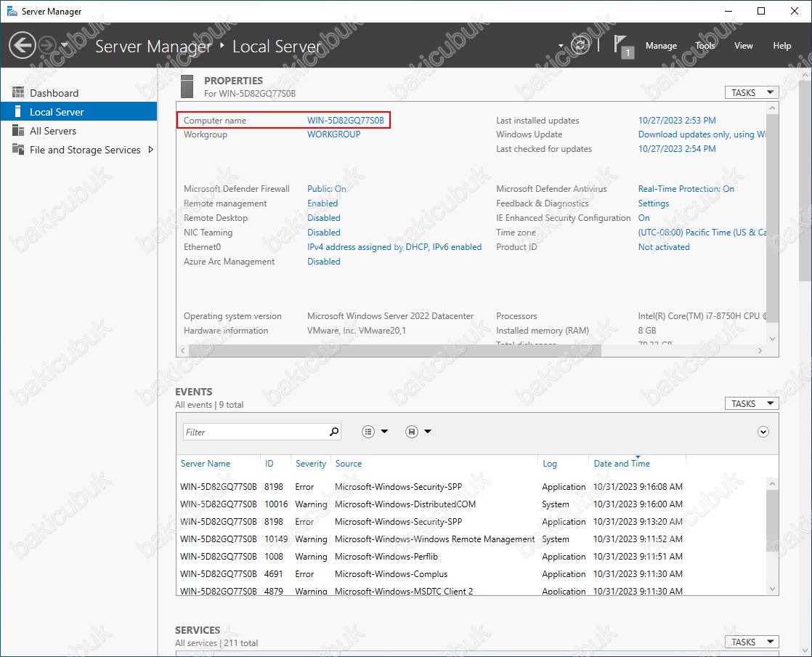Viewport: 812px width, 657px height.
Task: Click the All Servers icon
Action: coord(18,130)
